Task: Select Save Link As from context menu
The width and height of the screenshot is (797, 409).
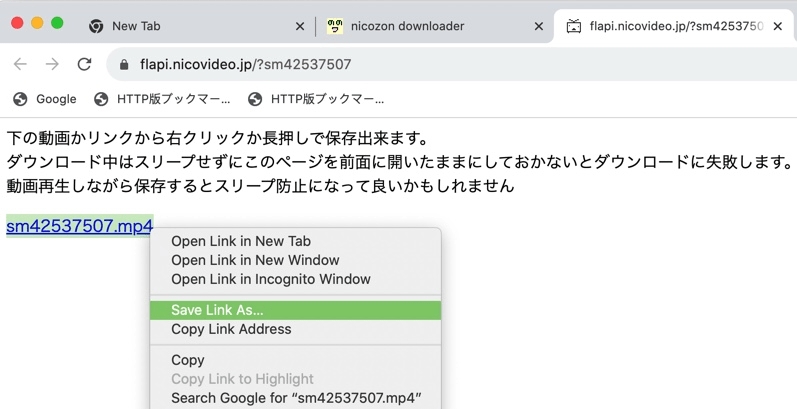Action: point(217,310)
